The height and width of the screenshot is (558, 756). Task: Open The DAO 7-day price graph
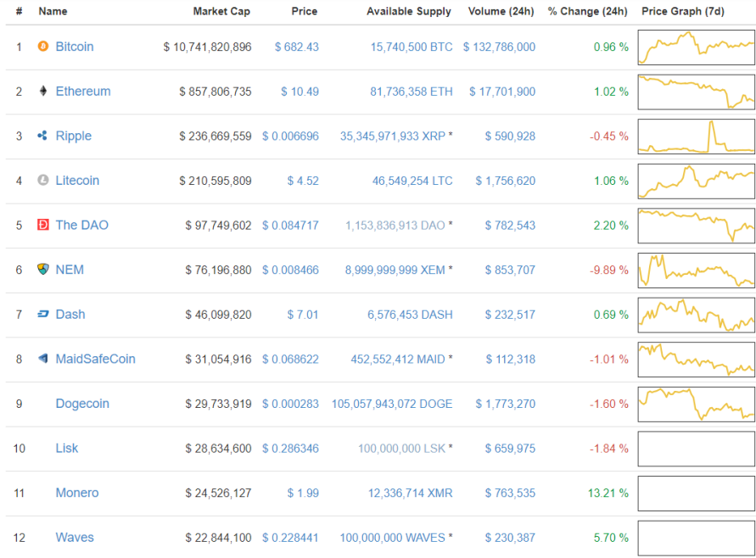(697, 226)
